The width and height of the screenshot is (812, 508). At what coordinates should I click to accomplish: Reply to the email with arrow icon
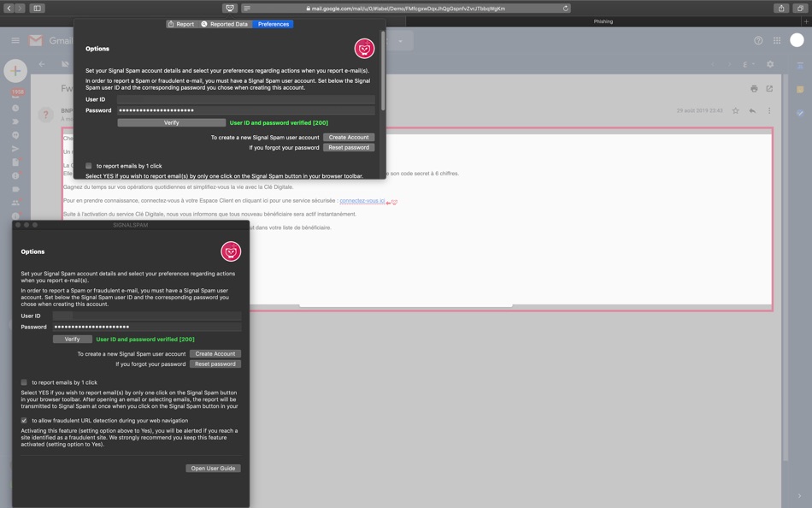point(752,110)
